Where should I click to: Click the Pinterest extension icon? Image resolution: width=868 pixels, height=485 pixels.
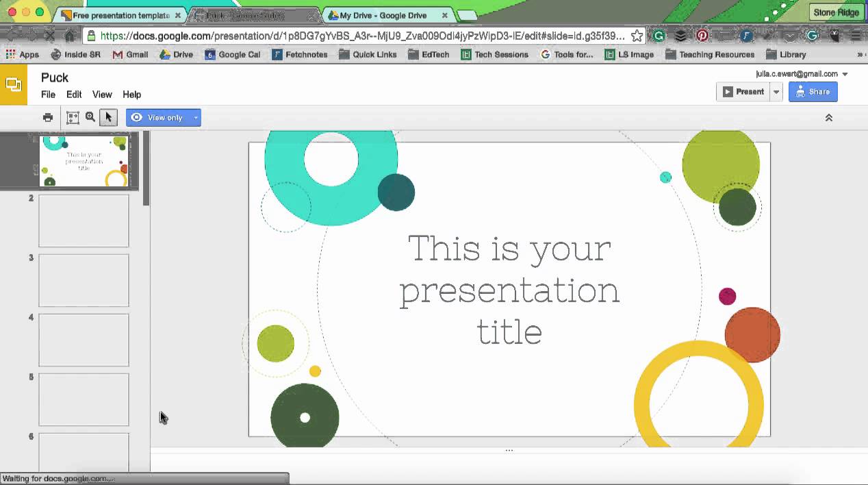702,36
